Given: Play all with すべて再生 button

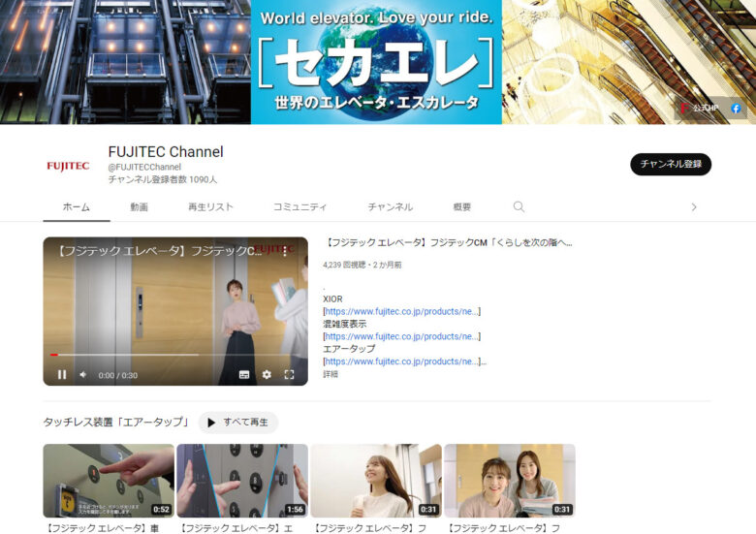Looking at the screenshot, I should 238,423.
